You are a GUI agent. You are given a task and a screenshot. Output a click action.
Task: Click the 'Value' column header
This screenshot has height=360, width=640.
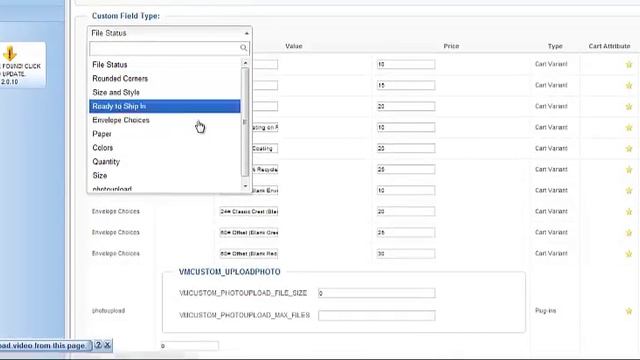coord(293,46)
